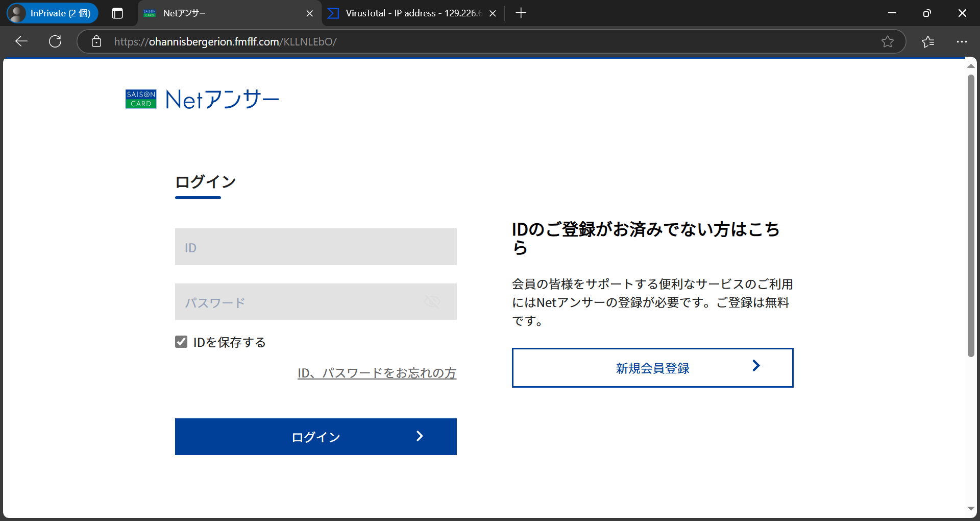Open tab actions menu icon
This screenshot has height=521, width=980.
[117, 13]
